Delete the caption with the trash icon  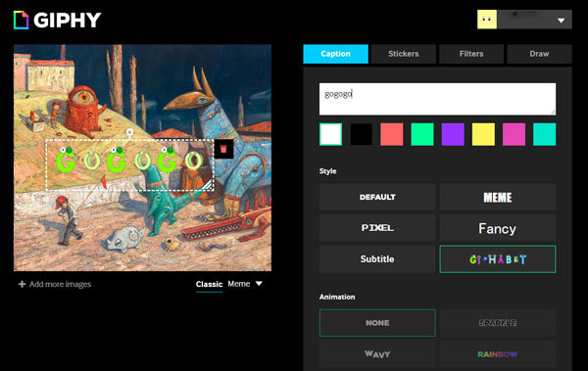[x=223, y=149]
